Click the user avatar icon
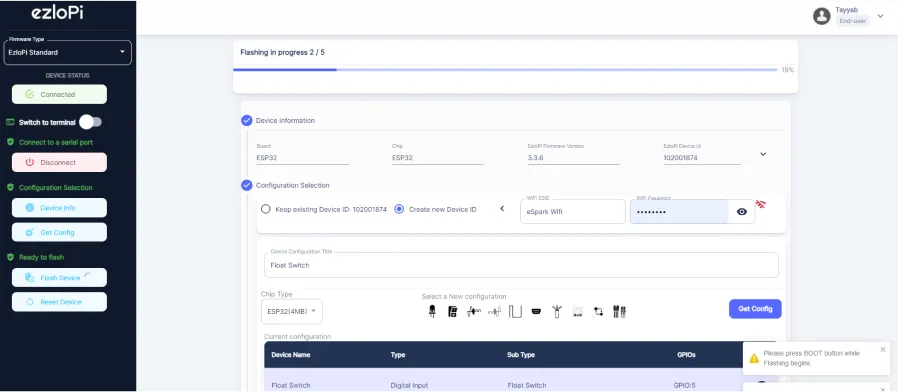The image size is (898, 392). coord(822,16)
